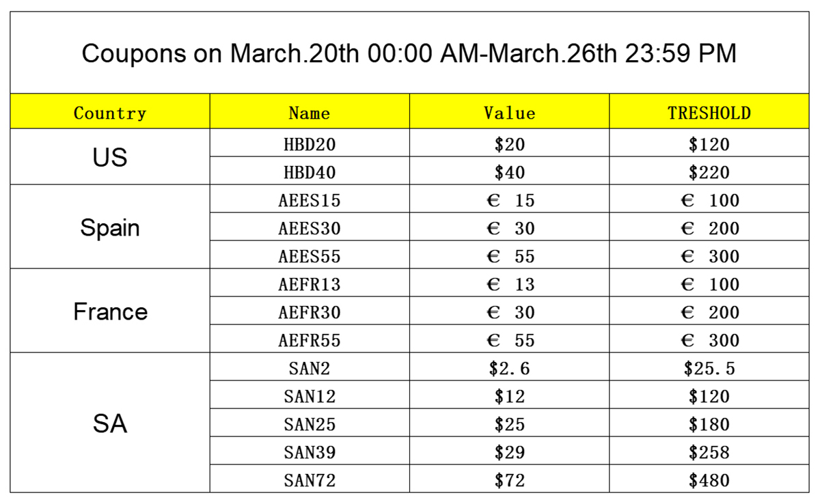820x504 pixels.
Task: Click the HBD40 coupon code cell
Action: click(x=310, y=172)
